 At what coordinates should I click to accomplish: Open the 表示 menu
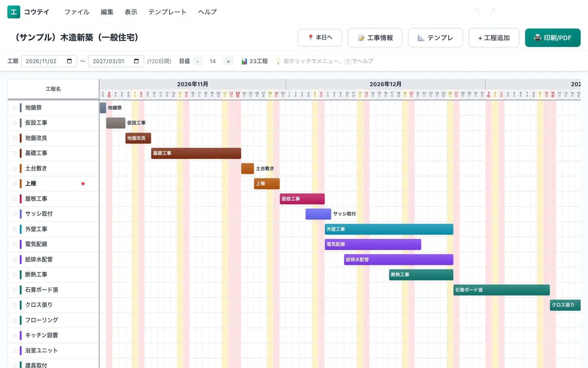coord(131,12)
